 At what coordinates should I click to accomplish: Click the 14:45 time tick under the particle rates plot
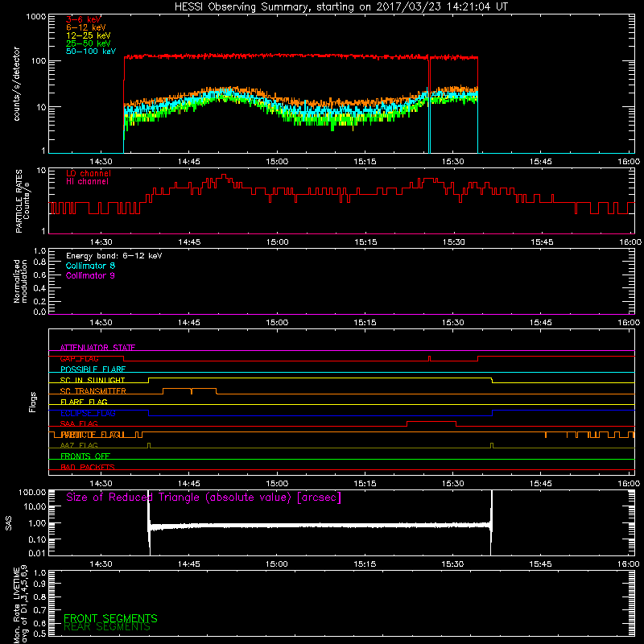189,242
